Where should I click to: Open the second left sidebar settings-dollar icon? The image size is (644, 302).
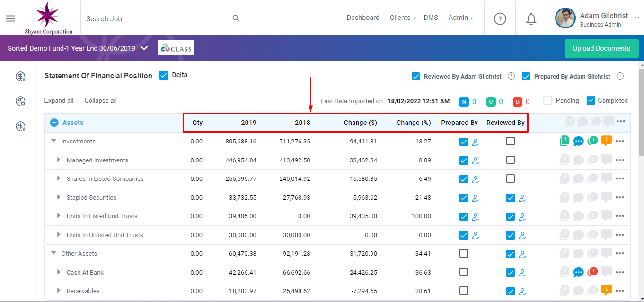pos(20,101)
